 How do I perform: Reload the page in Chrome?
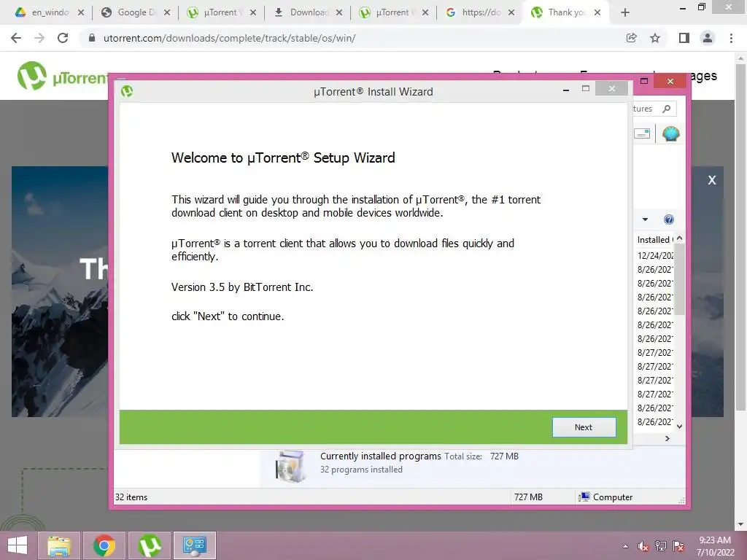point(63,38)
